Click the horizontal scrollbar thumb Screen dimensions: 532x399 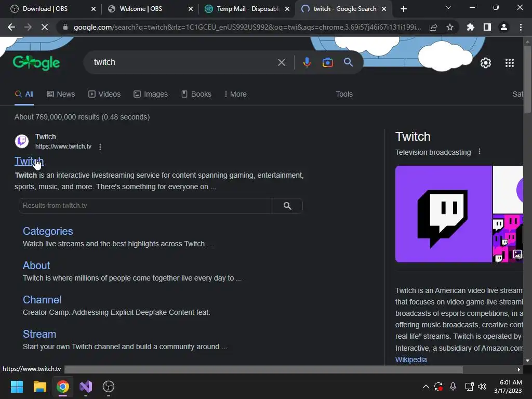(x=263, y=369)
